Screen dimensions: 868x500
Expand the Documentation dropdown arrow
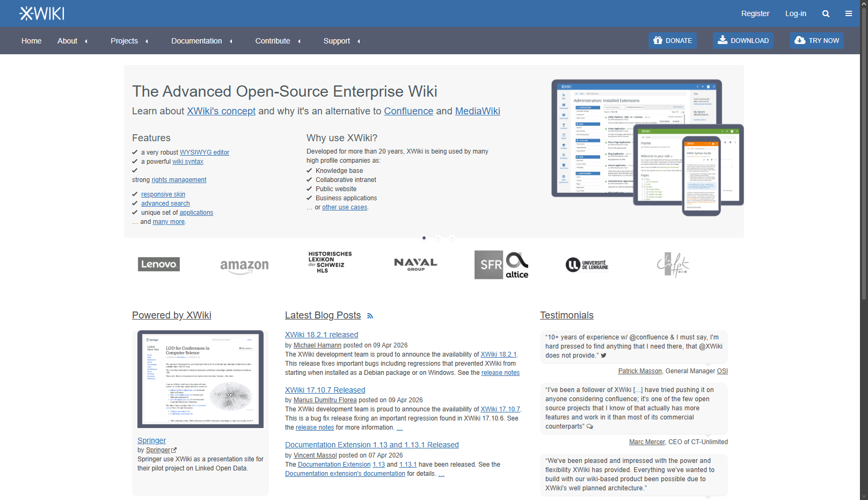tap(231, 41)
